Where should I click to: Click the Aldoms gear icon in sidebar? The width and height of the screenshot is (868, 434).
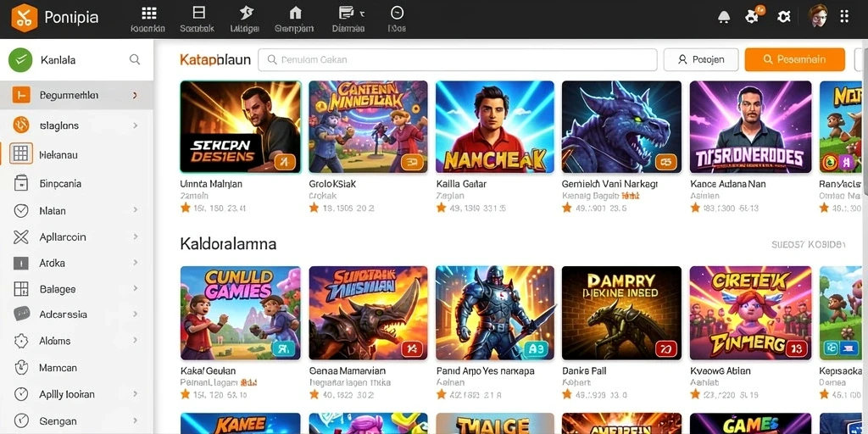[x=20, y=341]
